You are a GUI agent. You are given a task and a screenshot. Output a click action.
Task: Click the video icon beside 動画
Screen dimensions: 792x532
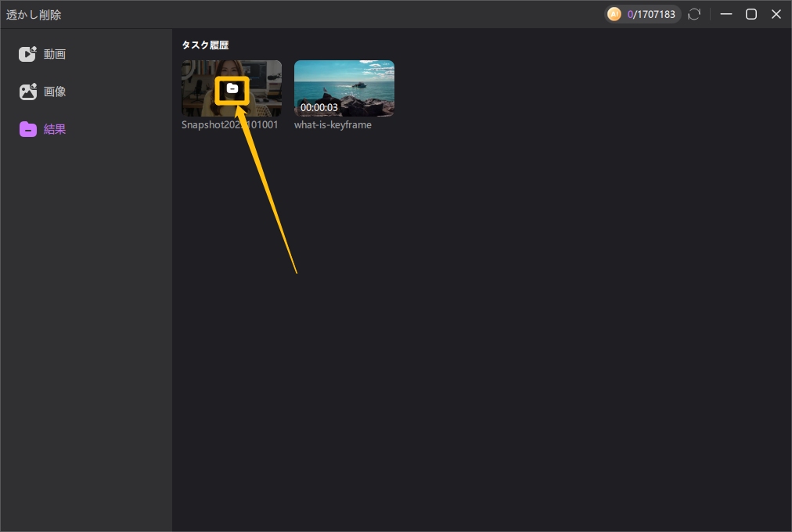click(x=28, y=54)
